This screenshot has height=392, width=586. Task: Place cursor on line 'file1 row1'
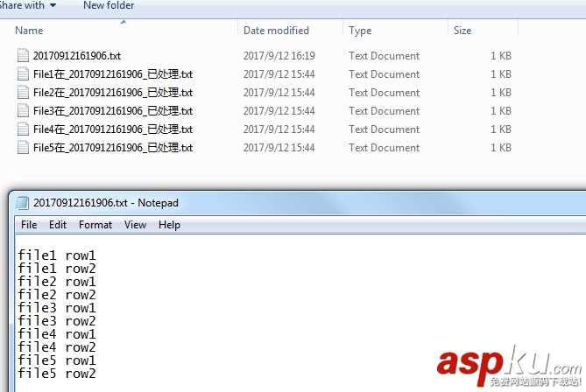pos(57,255)
